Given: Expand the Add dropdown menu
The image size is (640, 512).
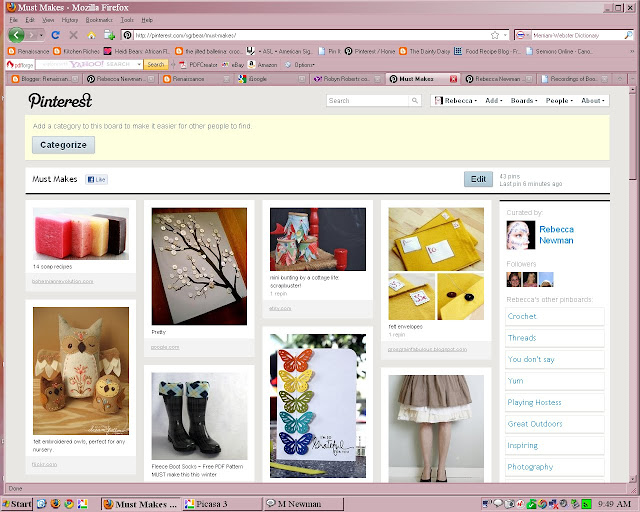Looking at the screenshot, I should [493, 100].
